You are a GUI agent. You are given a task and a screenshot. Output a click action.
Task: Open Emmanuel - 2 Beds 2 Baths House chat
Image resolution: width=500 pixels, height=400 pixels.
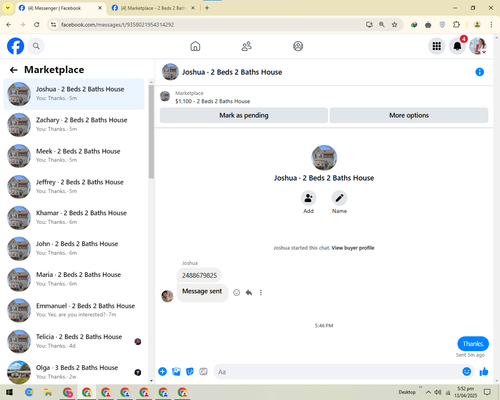74,311
